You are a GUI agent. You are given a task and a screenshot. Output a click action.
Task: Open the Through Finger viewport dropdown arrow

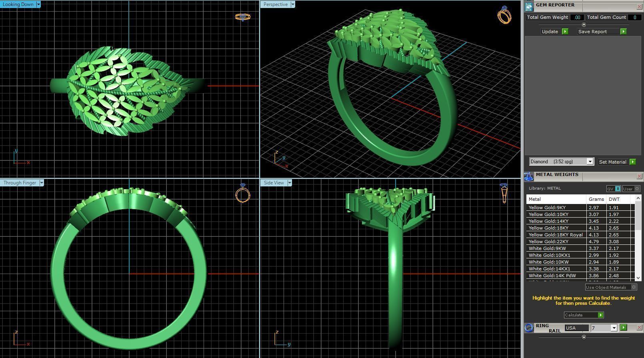click(x=41, y=183)
